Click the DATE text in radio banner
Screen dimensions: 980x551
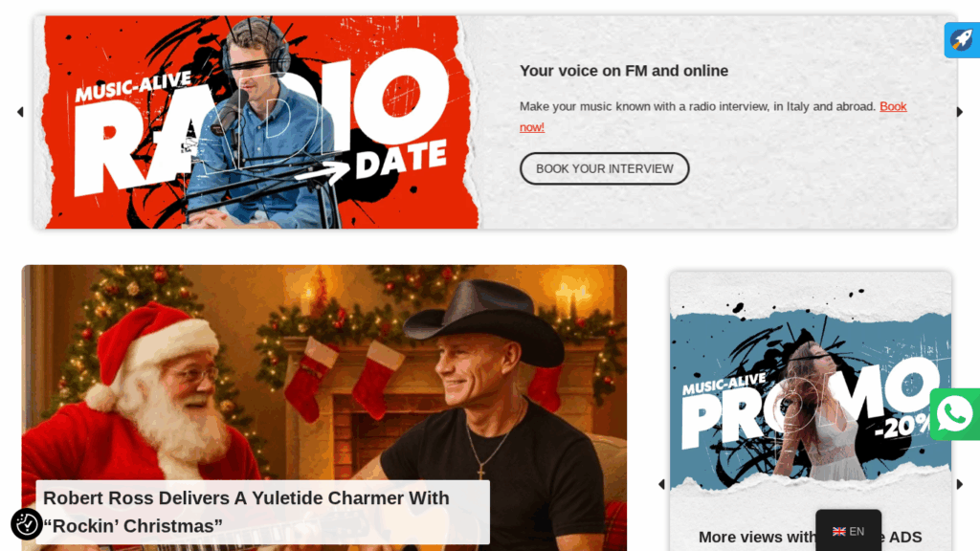(401, 160)
